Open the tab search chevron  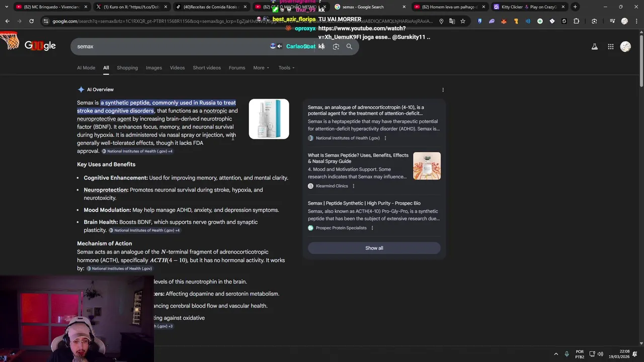(x=6, y=7)
